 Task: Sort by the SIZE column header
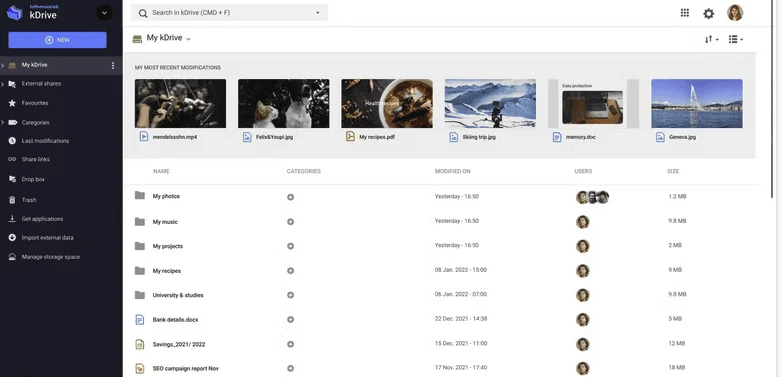coord(673,171)
